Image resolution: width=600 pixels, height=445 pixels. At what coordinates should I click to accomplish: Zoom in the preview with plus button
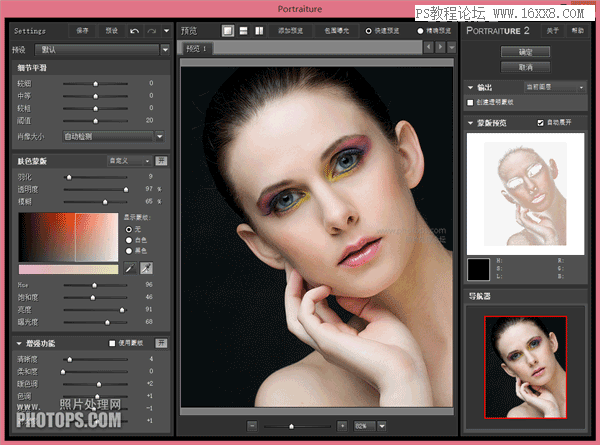342,425
